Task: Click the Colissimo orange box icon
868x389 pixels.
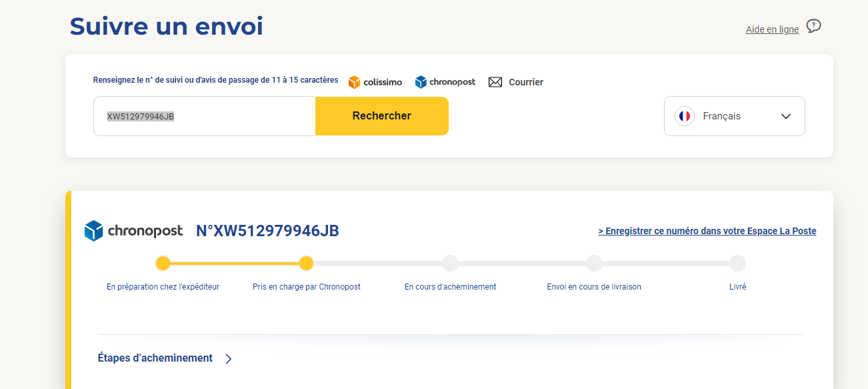Action: (354, 82)
